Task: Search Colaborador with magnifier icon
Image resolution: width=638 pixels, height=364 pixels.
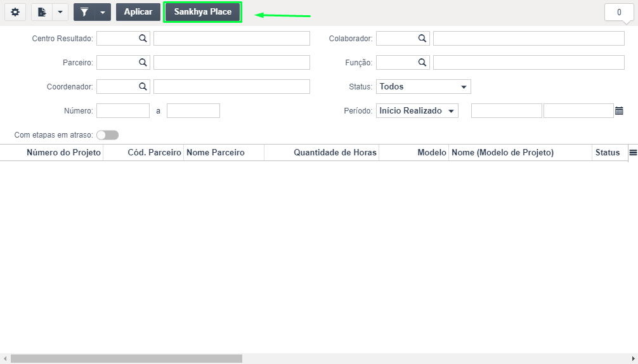Action: click(x=422, y=38)
